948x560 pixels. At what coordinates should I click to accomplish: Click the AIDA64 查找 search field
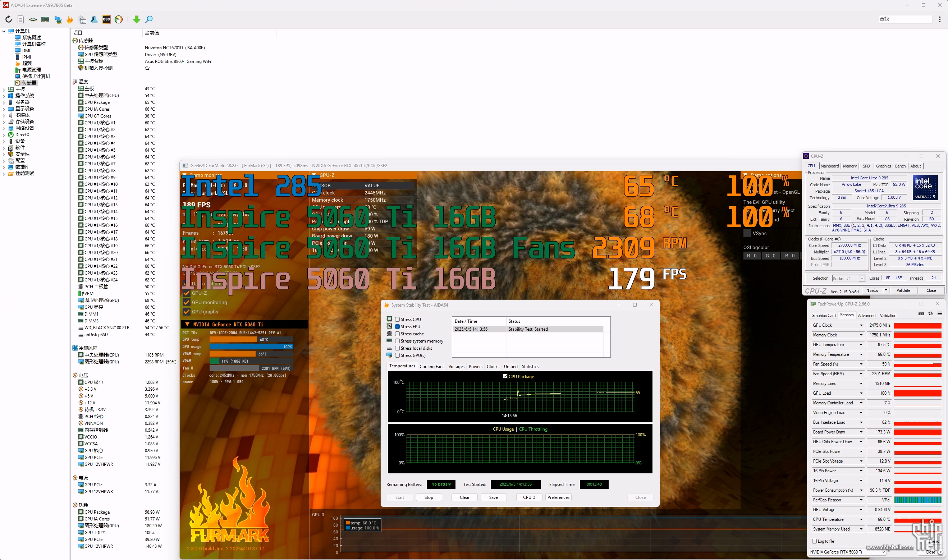[x=905, y=19]
